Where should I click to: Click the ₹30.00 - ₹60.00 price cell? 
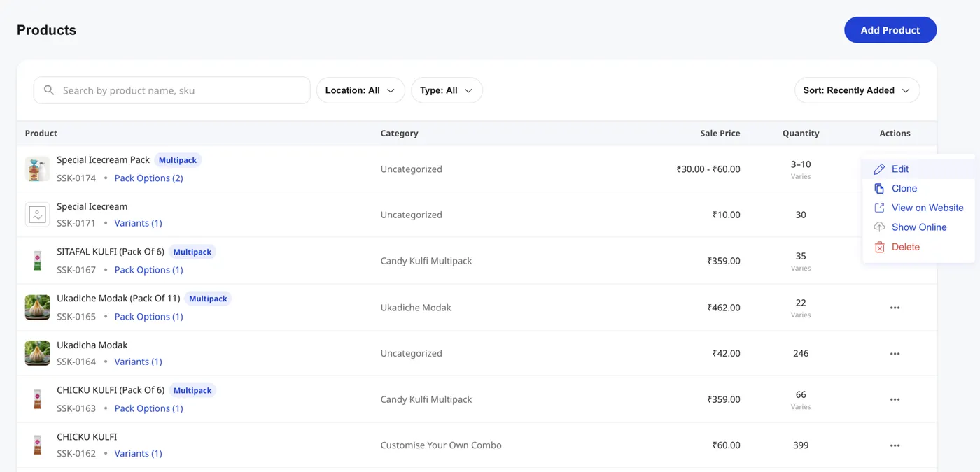[708, 169]
